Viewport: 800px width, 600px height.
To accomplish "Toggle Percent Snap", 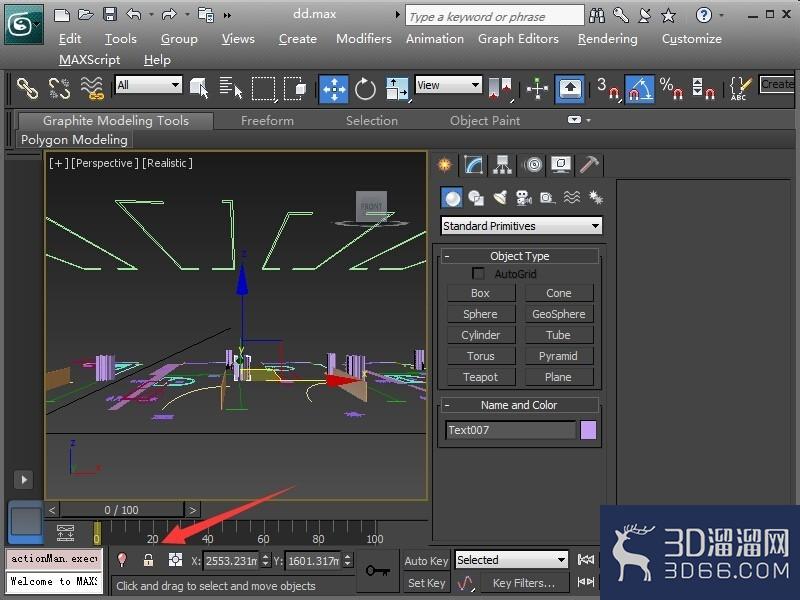I will tap(671, 89).
